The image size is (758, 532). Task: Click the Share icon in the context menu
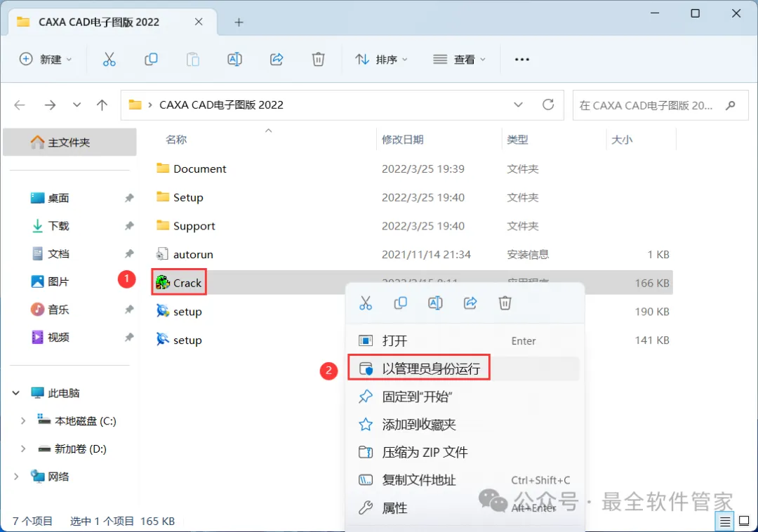point(470,303)
